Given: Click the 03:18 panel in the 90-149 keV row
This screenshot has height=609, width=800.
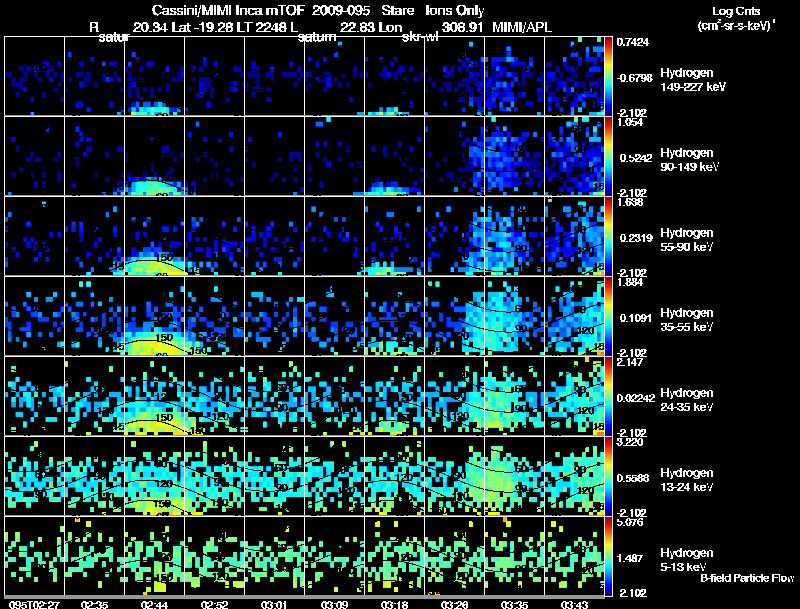Looking at the screenshot, I should 394,156.
